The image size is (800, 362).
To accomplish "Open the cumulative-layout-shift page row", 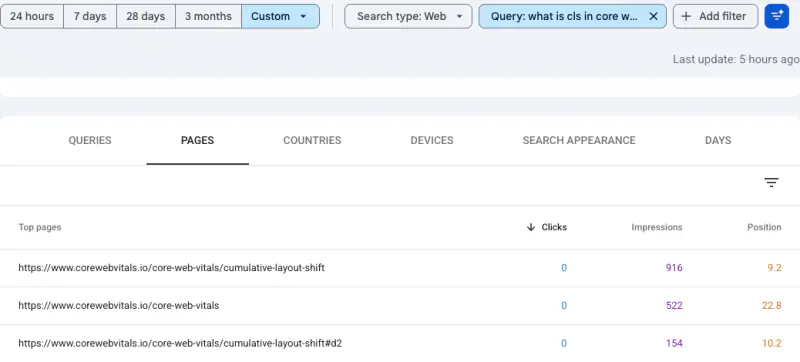I will point(399,268).
